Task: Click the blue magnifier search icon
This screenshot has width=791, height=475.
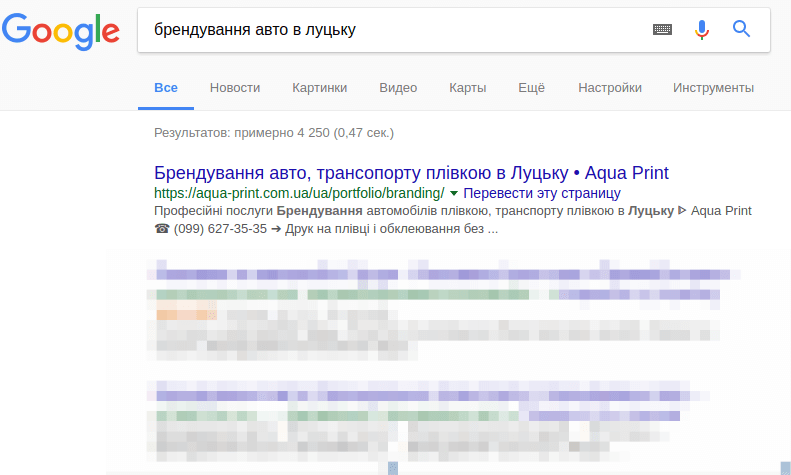Action: pyautogui.click(x=741, y=29)
